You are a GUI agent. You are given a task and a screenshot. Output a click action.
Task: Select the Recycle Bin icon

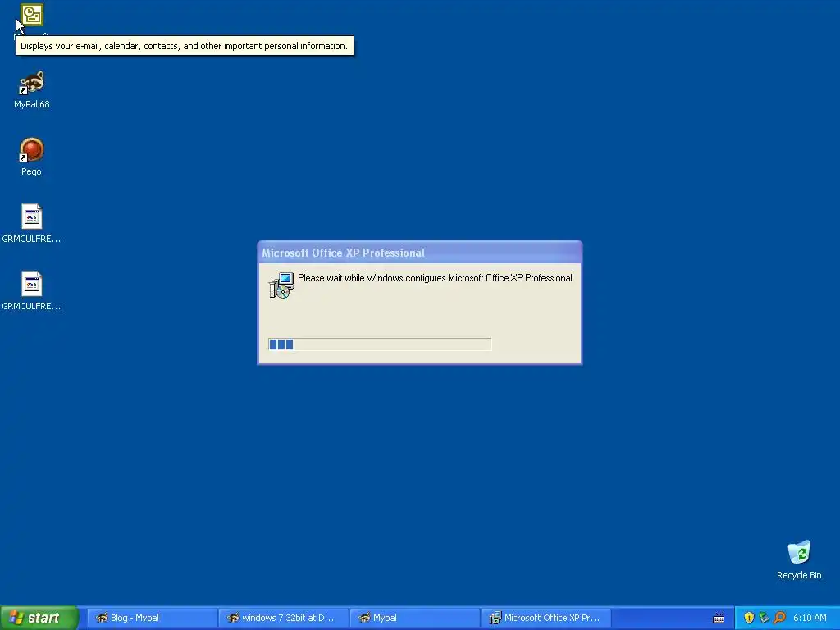pyautogui.click(x=799, y=559)
